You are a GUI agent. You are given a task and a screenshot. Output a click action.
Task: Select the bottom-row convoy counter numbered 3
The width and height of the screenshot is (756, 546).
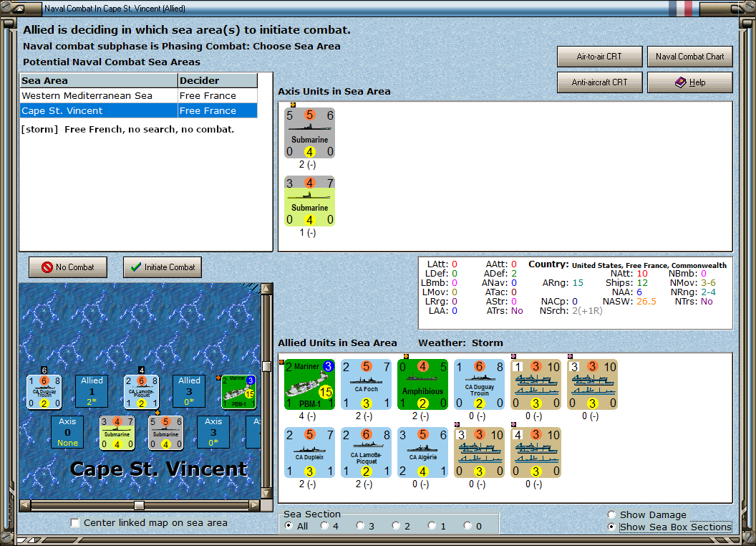pos(479,453)
